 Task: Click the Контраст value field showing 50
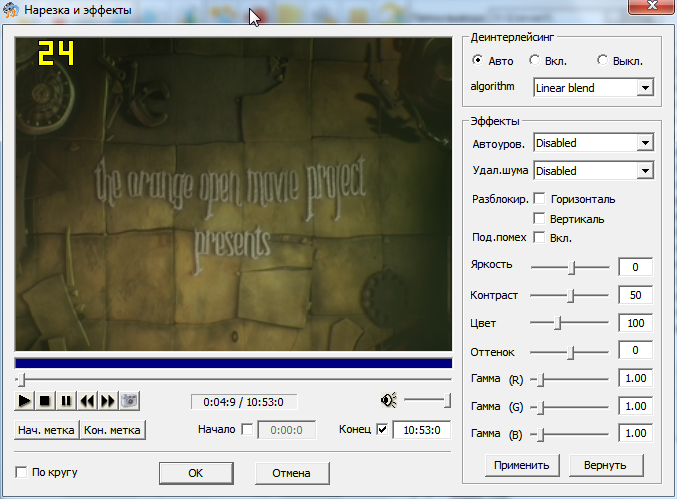(x=635, y=295)
